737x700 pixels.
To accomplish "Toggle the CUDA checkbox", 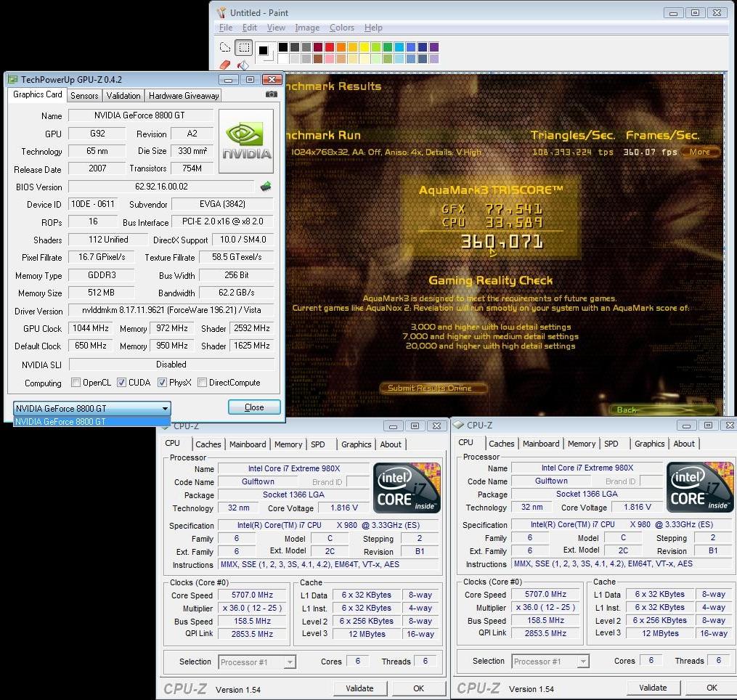I will pyautogui.click(x=121, y=382).
